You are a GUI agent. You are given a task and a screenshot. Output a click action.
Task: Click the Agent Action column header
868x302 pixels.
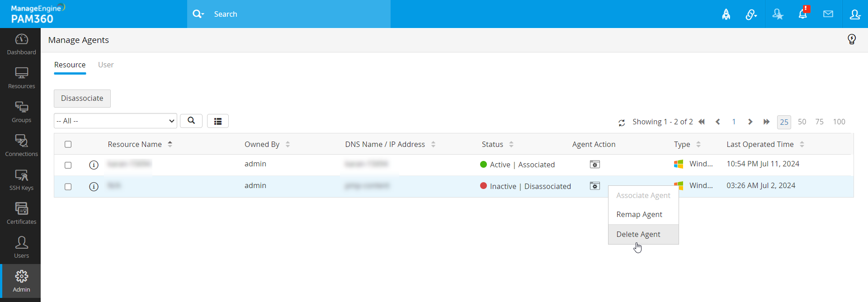(x=594, y=144)
